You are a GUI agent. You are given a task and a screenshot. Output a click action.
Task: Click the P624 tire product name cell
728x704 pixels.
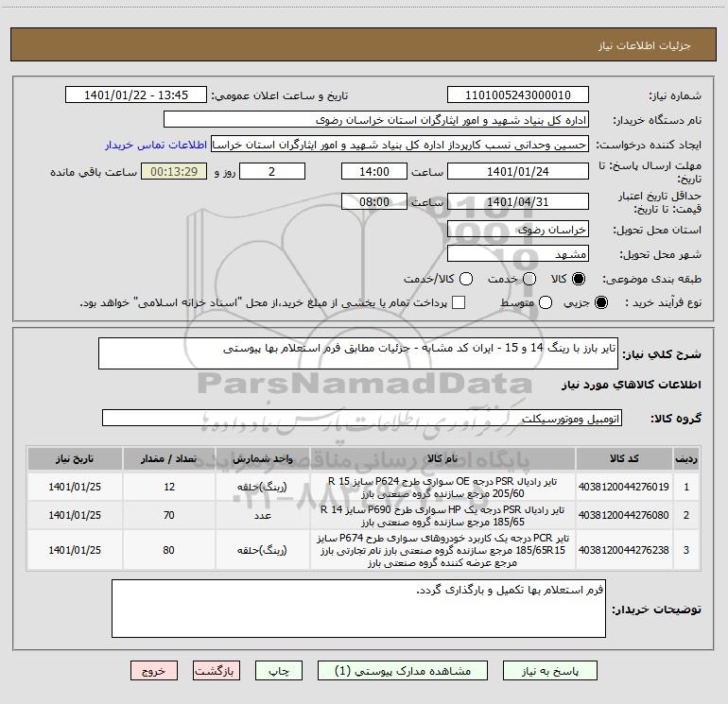coord(442,488)
